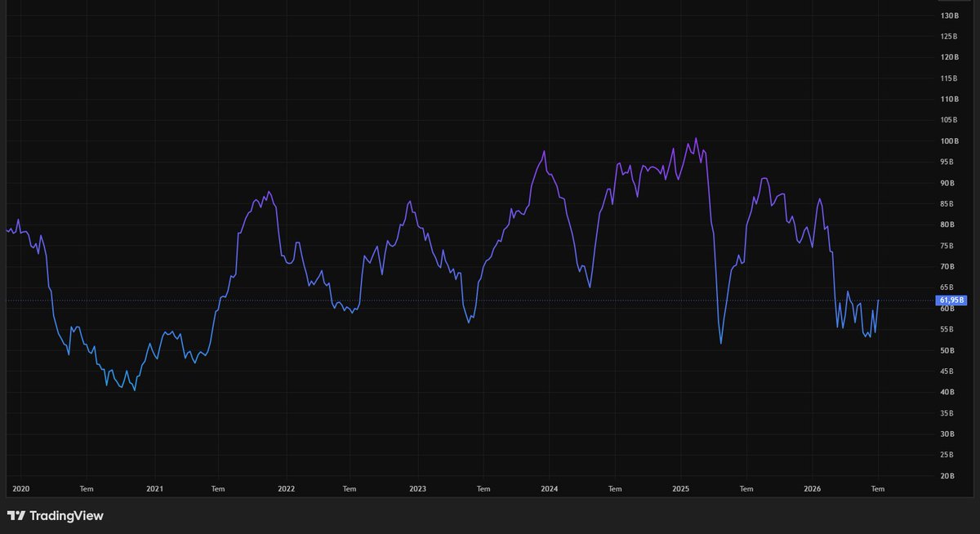Select the 50B price scale label
980x534 pixels.
pyautogui.click(x=947, y=350)
